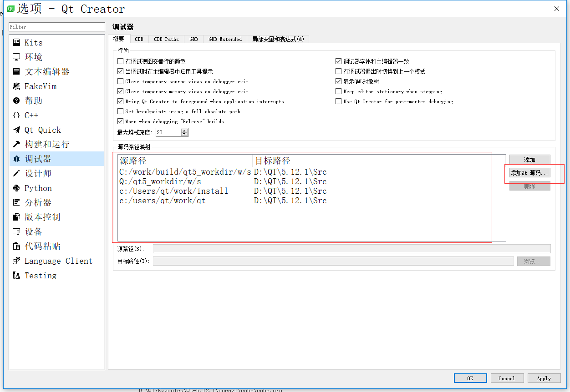
Task: Click the FakeVim icon
Action: [x=16, y=86]
